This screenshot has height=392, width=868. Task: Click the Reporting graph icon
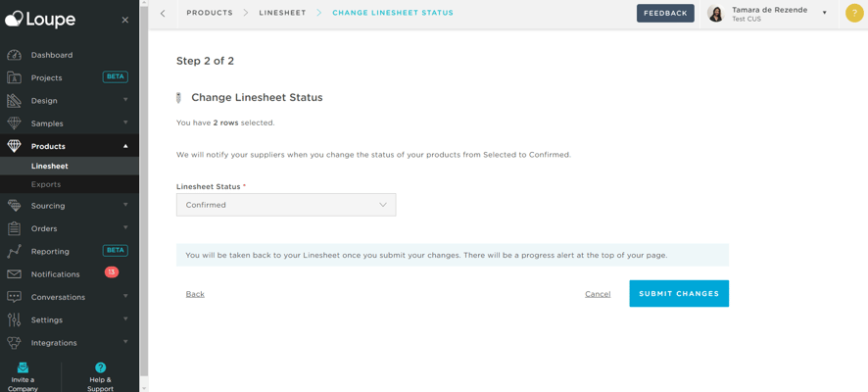coord(14,251)
